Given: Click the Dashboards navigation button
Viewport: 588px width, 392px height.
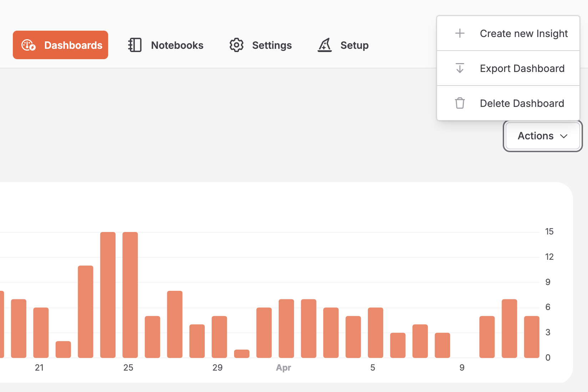Looking at the screenshot, I should point(60,45).
